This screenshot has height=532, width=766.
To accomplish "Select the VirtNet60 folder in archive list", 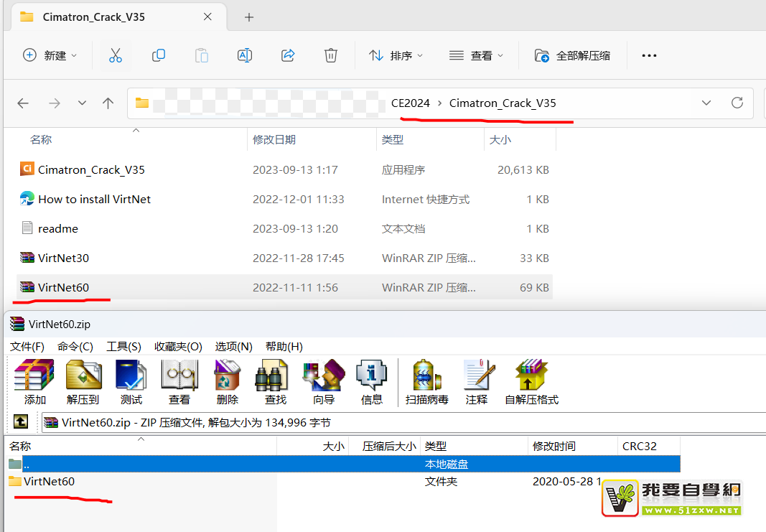I will (49, 481).
